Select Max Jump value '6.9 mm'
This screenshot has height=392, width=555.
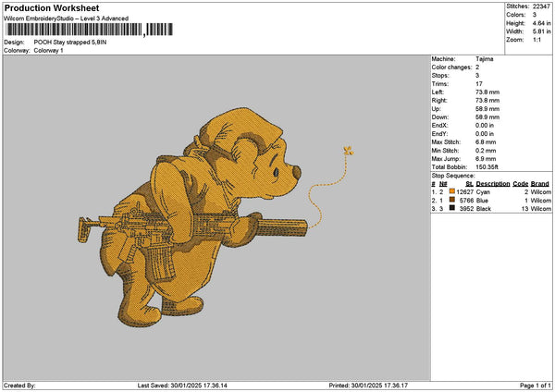tap(486, 158)
